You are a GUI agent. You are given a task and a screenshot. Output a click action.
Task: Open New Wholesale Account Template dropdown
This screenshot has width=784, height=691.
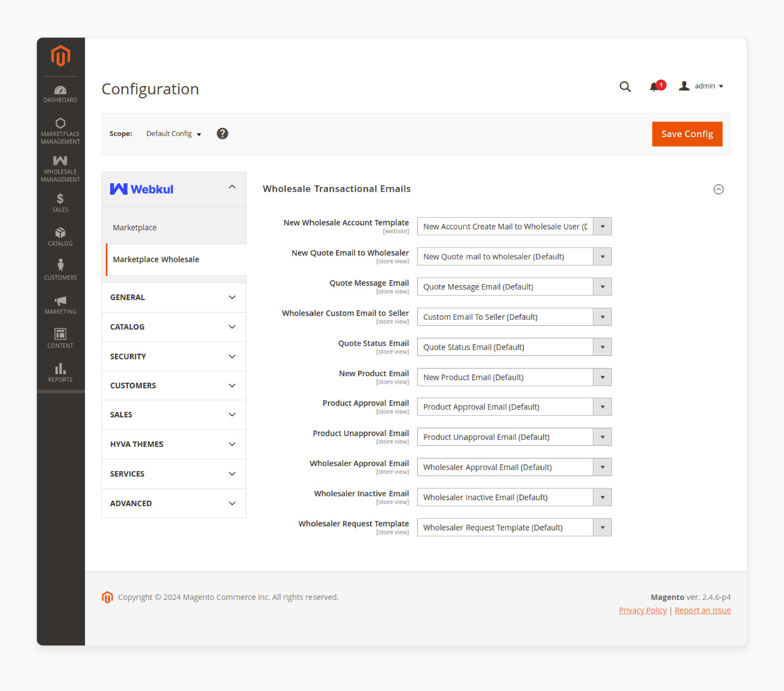[514, 226]
